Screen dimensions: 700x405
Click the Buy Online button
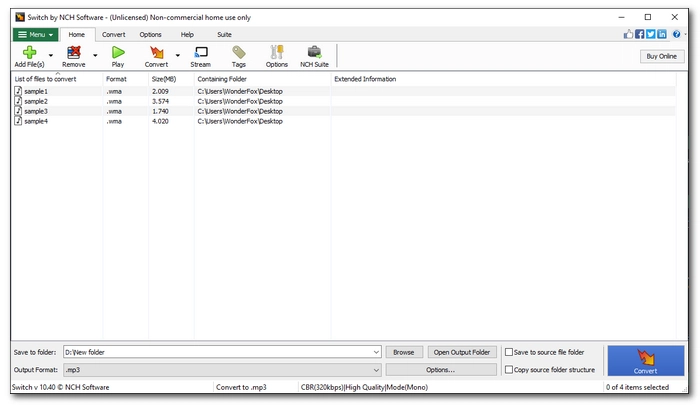(x=662, y=56)
